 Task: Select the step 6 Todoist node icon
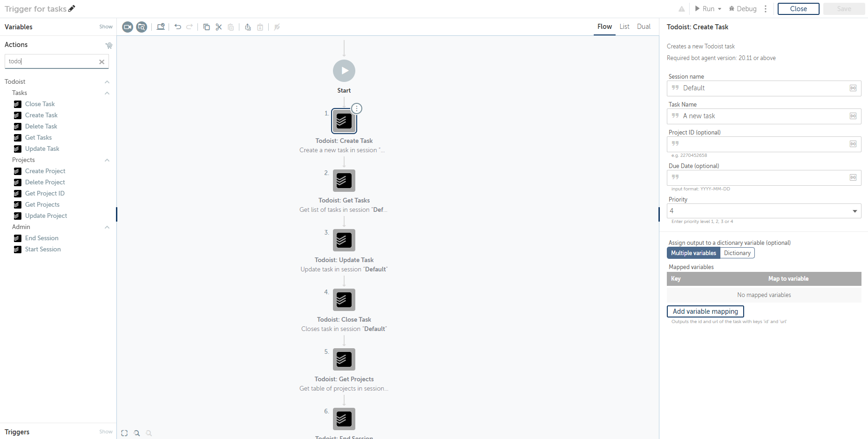pyautogui.click(x=344, y=419)
